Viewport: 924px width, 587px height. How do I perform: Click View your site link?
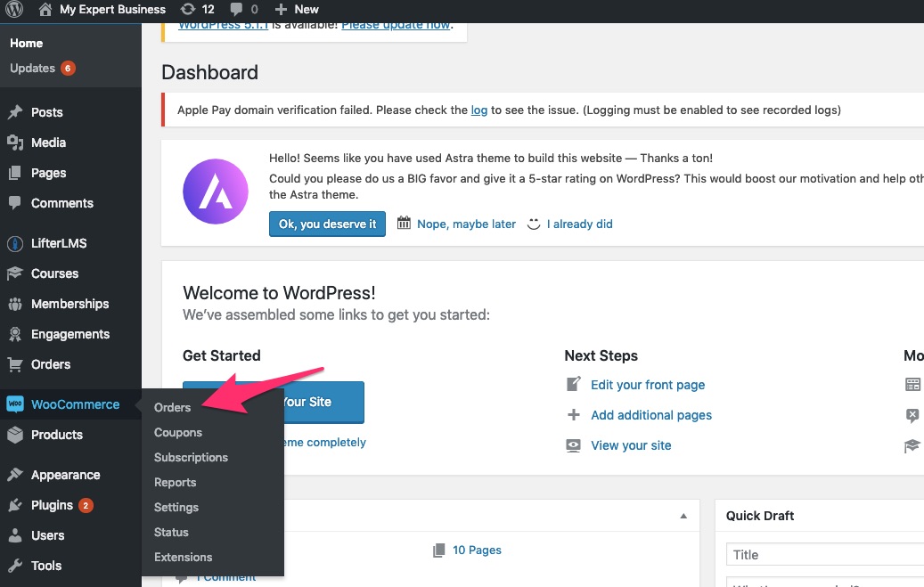pyautogui.click(x=631, y=445)
